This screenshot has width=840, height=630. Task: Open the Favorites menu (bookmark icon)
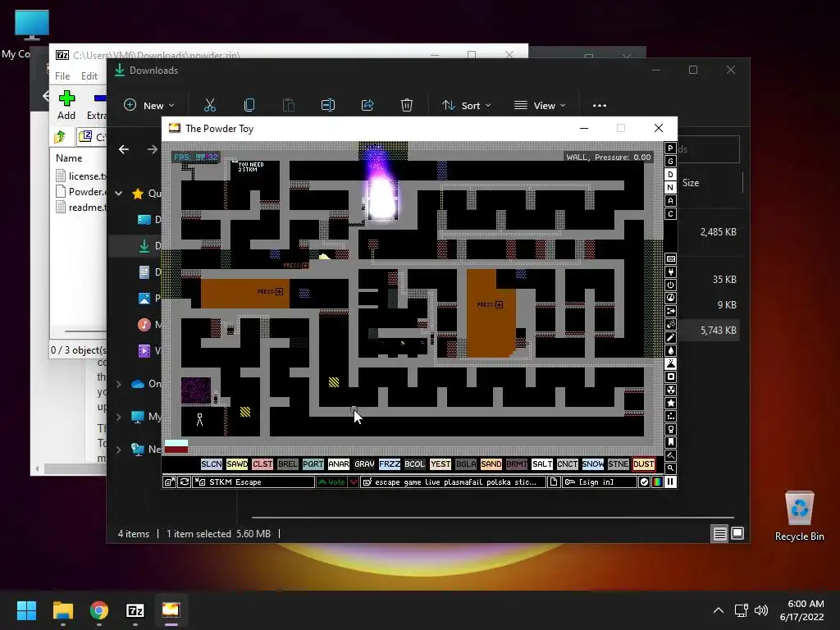point(670,442)
